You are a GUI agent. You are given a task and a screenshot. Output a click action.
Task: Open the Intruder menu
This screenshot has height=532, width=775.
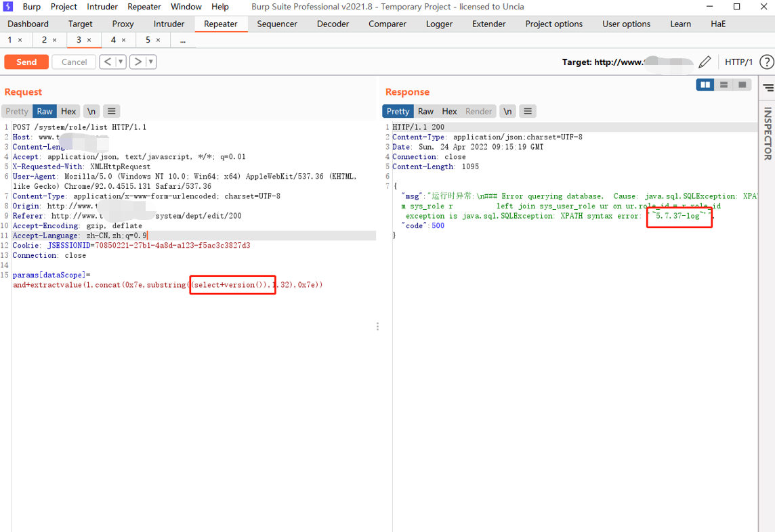[x=102, y=6]
